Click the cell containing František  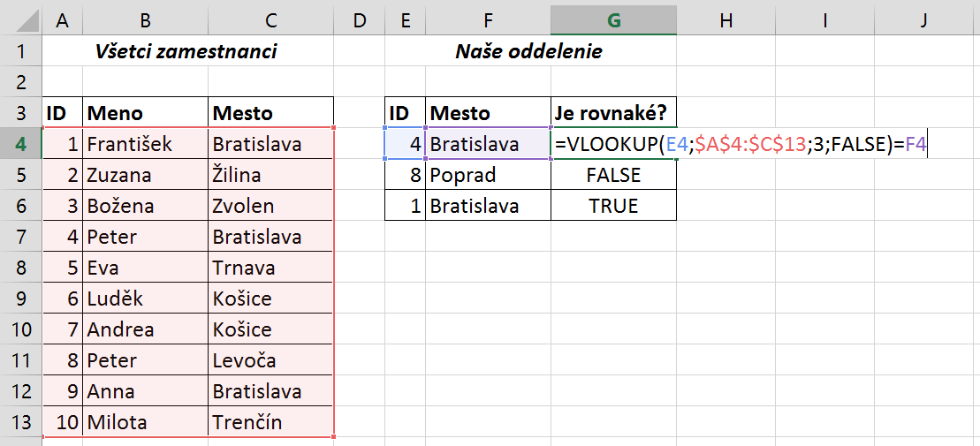click(x=145, y=144)
